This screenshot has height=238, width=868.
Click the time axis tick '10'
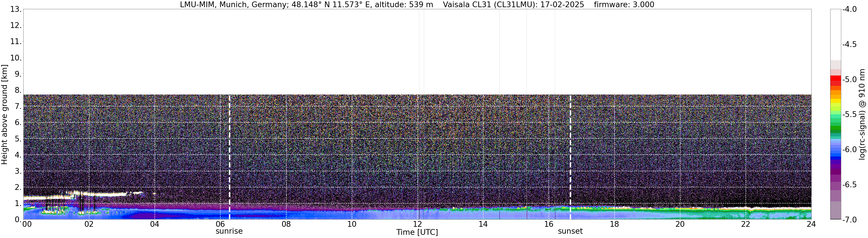(x=352, y=224)
